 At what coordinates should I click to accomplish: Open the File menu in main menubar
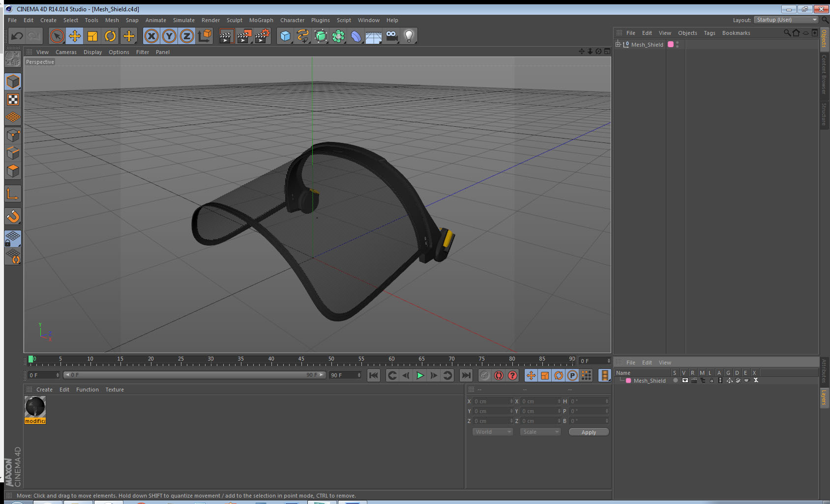tap(12, 20)
